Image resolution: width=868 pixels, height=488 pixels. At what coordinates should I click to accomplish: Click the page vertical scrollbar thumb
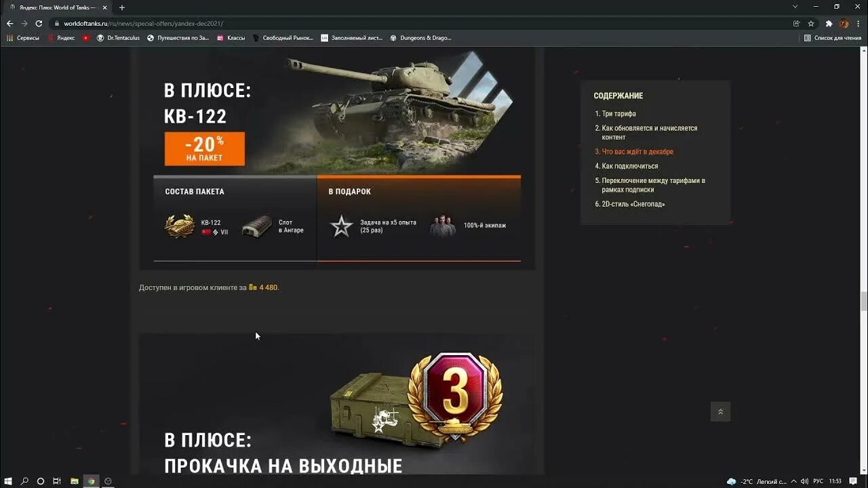tap(864, 300)
